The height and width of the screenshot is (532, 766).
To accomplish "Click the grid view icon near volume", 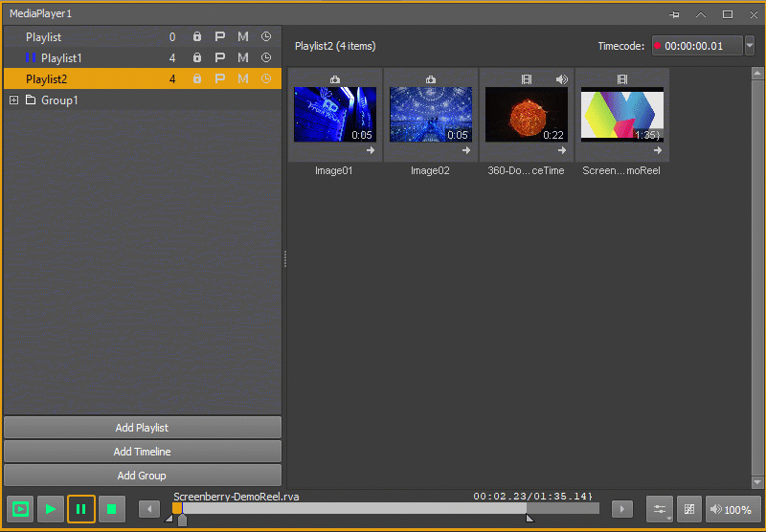I will pyautogui.click(x=689, y=509).
